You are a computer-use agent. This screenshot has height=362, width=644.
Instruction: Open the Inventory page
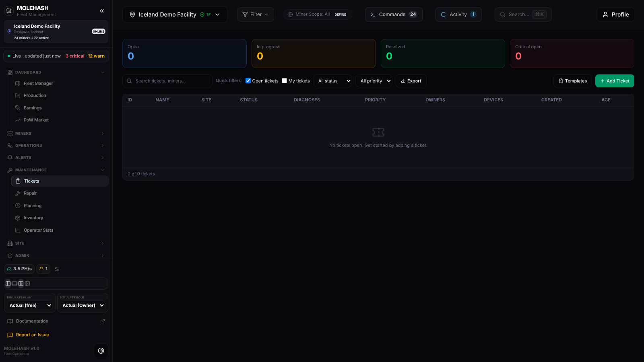pyautogui.click(x=60, y=218)
